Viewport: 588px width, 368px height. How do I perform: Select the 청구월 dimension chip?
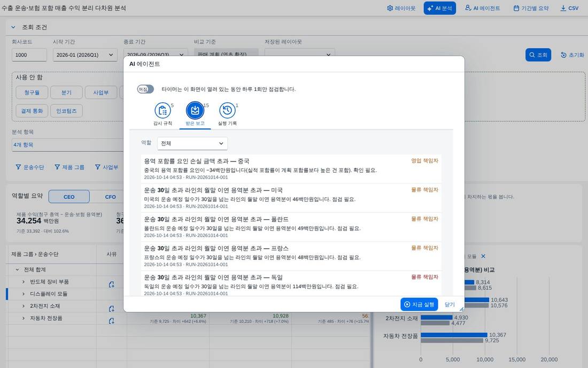point(32,93)
